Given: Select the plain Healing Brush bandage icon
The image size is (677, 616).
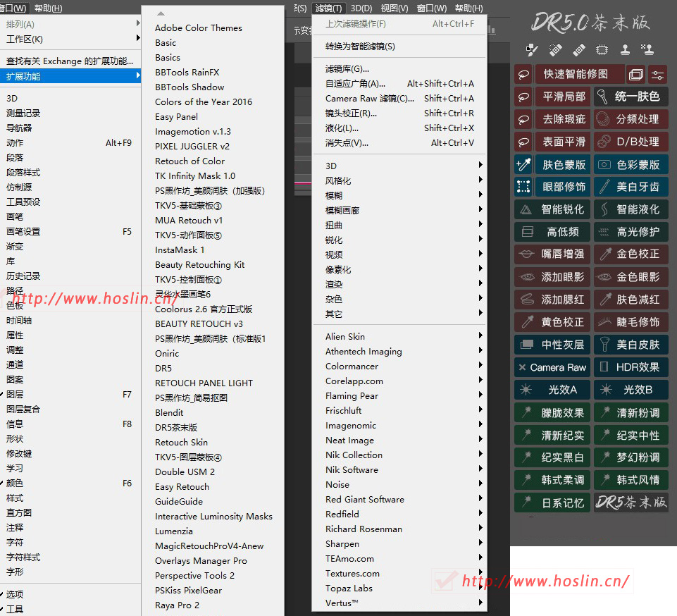Looking at the screenshot, I should 579,50.
